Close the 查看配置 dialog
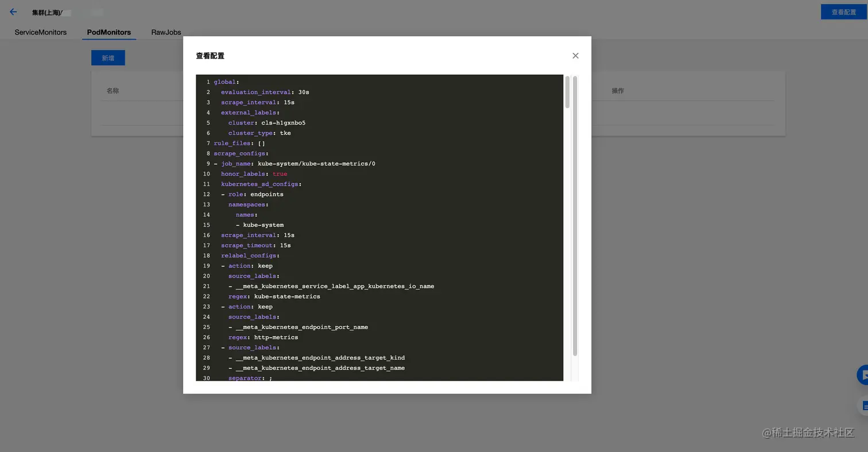The width and height of the screenshot is (868, 452). coord(575,56)
